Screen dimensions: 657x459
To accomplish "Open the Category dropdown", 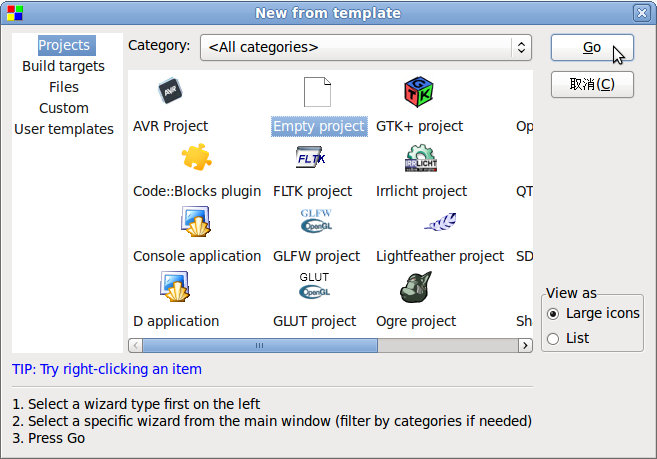I will 366,47.
